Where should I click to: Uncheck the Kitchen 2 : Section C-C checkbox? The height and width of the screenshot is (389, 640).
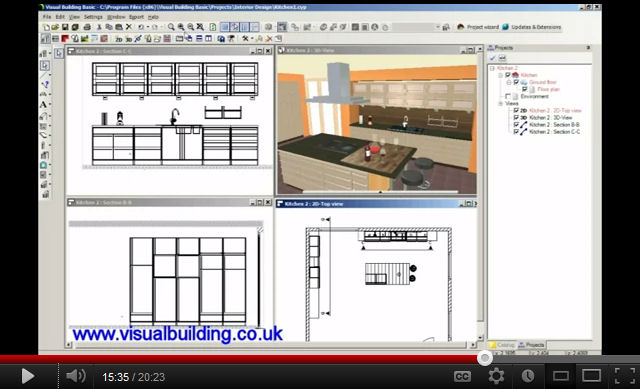click(516, 132)
